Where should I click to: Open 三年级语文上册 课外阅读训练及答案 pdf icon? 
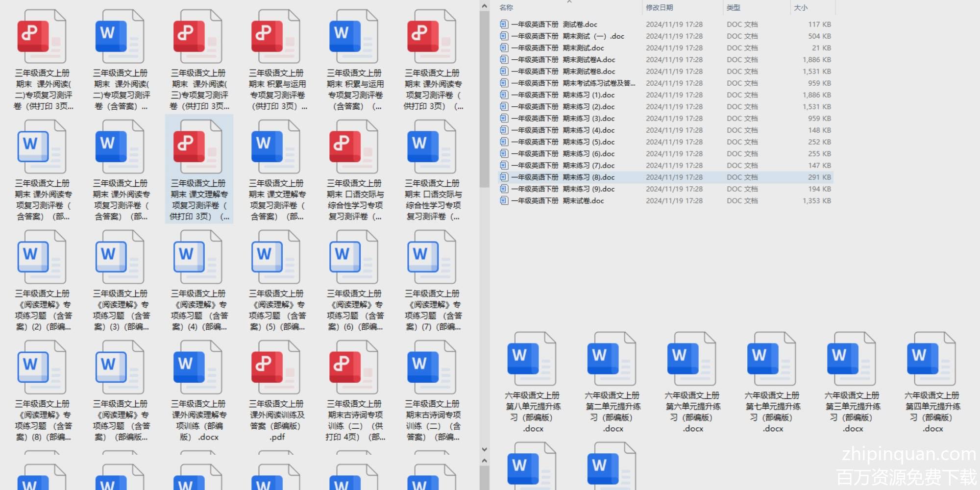pyautogui.click(x=276, y=367)
